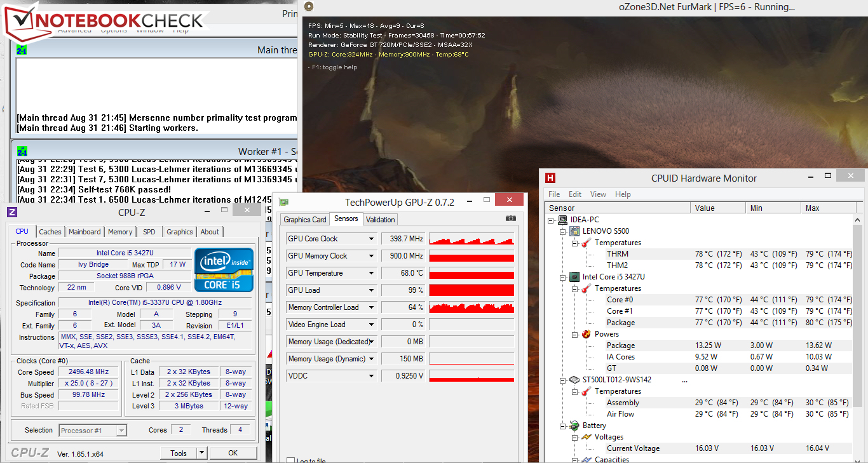
Task: Click the Prime95 Worker #1 window icon
Action: 22,151
